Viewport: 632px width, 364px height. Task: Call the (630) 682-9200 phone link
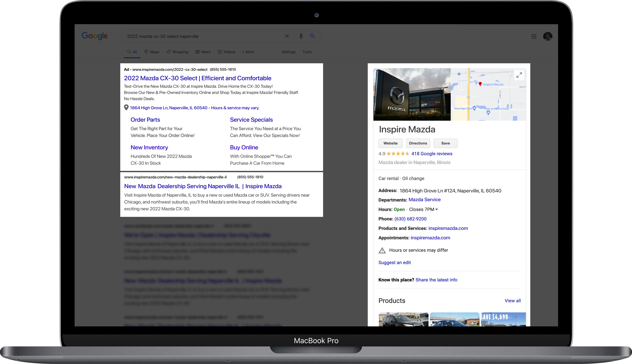tap(410, 219)
